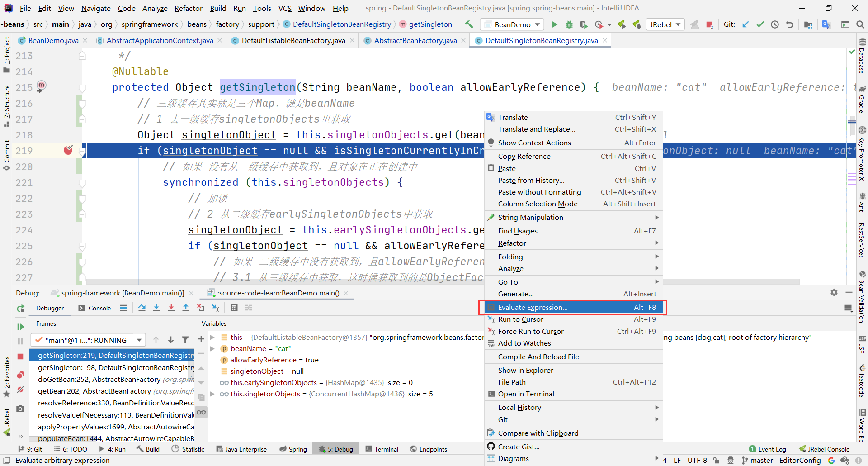Open the String Manipulation submenu
Screen dimensions: 868x466
tap(573, 217)
